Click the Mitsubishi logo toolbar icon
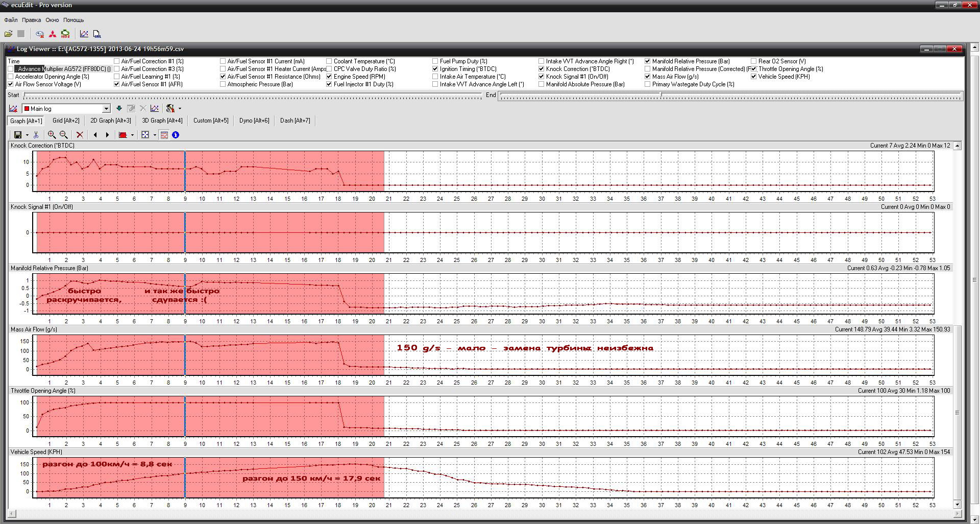This screenshot has width=980, height=524. pos(53,34)
